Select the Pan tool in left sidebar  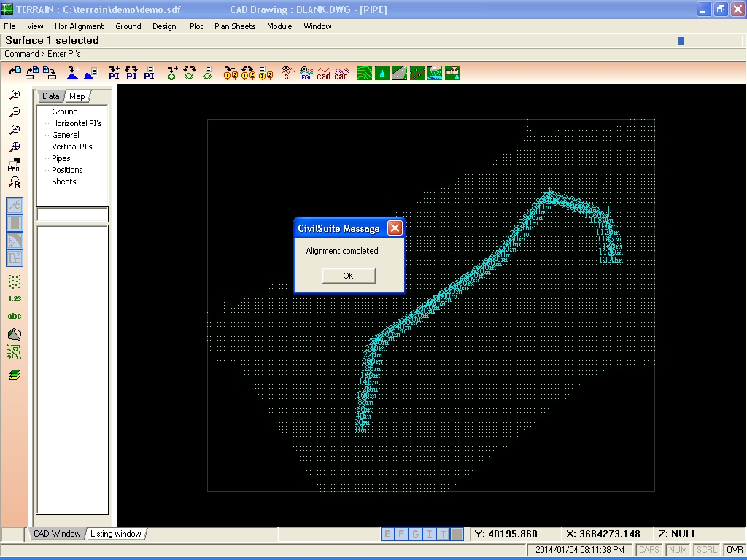[14, 165]
